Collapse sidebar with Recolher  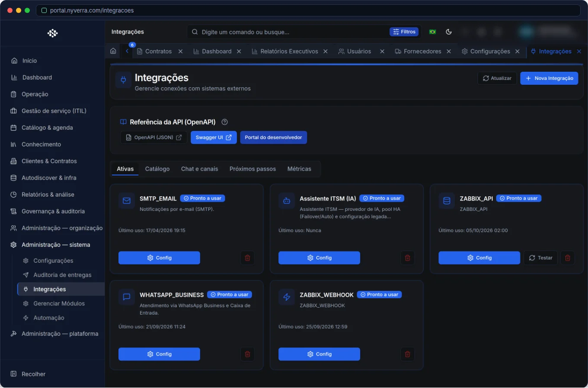(x=28, y=374)
